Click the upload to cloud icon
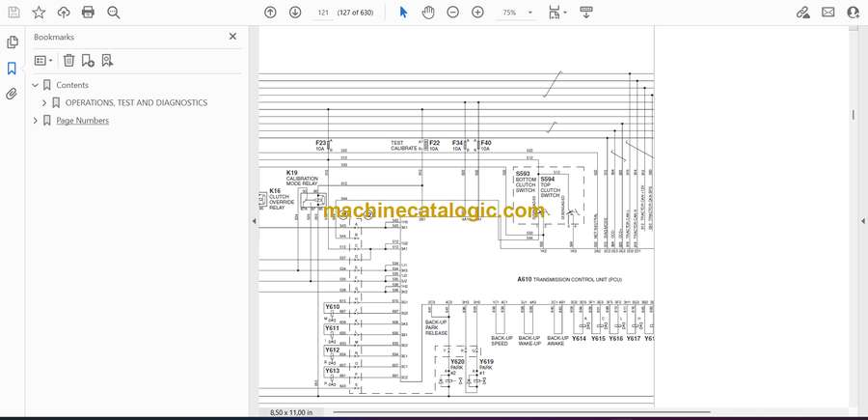 pyautogui.click(x=64, y=13)
